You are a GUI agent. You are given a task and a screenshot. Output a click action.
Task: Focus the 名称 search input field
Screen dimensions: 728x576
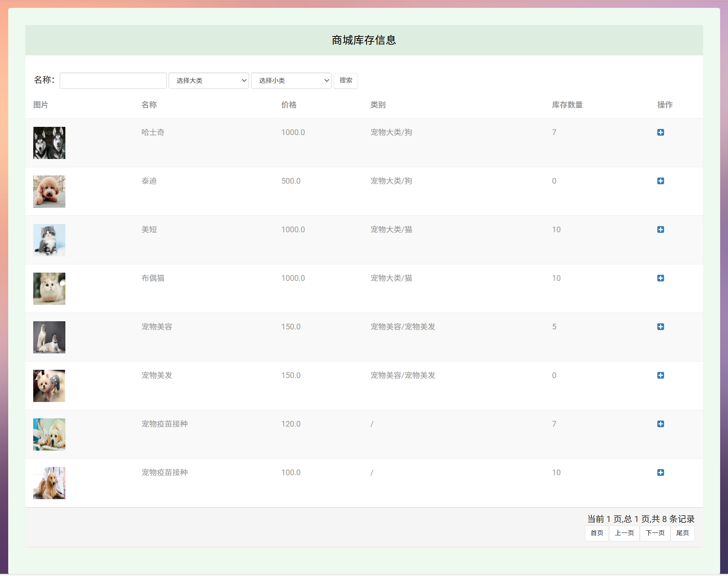click(113, 80)
